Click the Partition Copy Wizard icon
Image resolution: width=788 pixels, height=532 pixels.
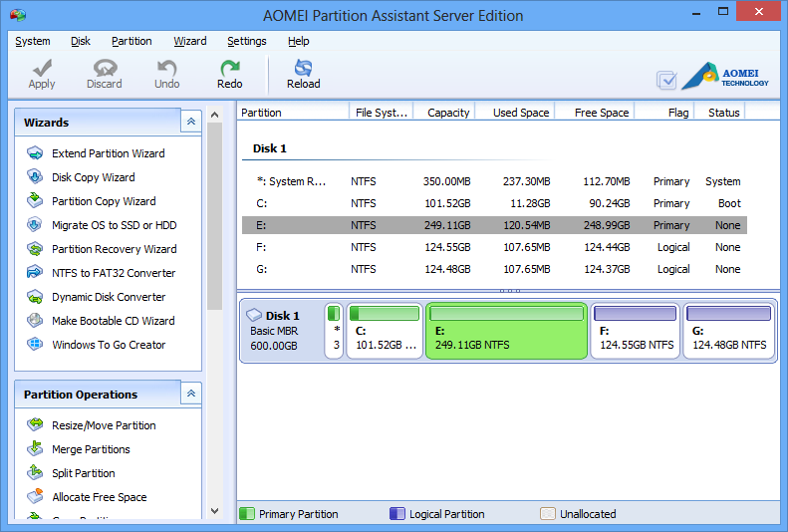coord(35,201)
